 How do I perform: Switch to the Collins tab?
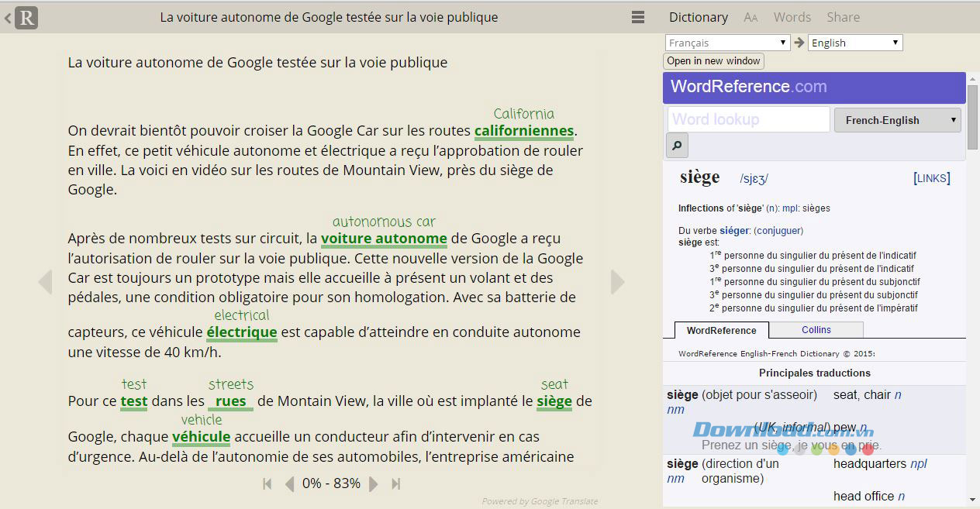click(816, 330)
